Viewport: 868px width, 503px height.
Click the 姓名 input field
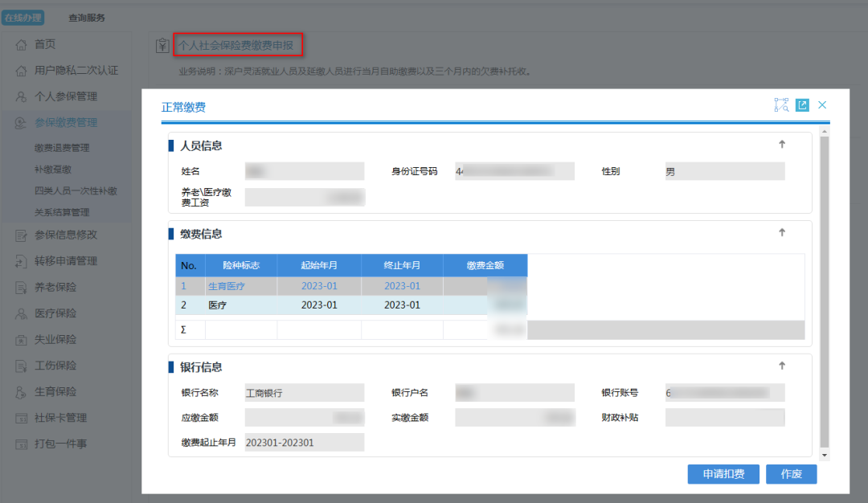click(305, 171)
